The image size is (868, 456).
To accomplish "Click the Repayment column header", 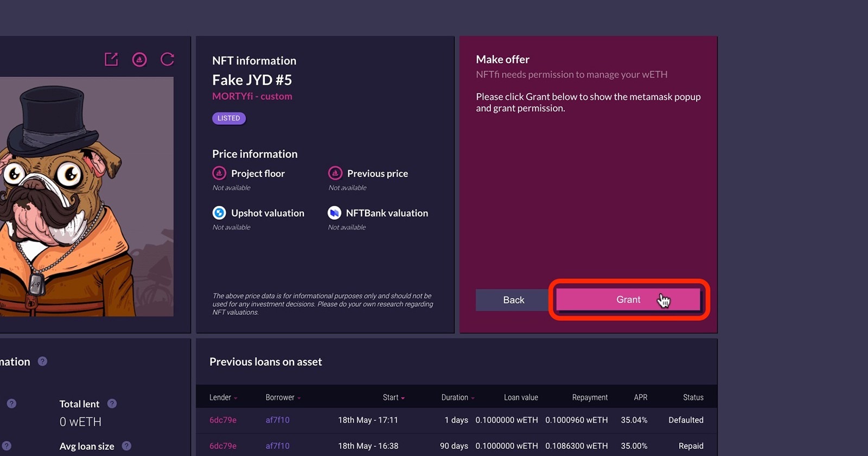I will 590,397.
